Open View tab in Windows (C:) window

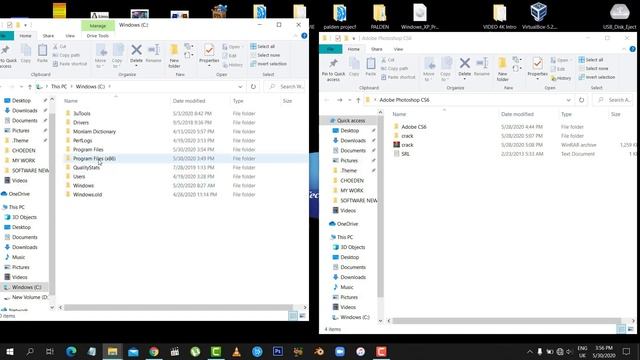tap(70, 36)
